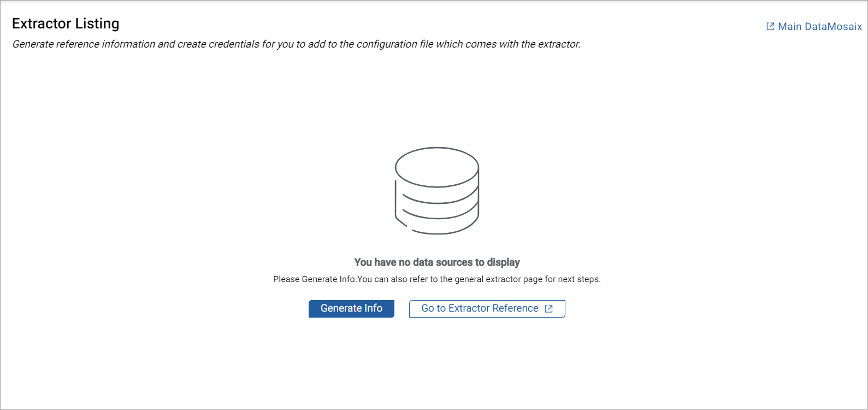
Task: Launch Main DataMosaix via its arrow-box icon
Action: click(x=770, y=26)
